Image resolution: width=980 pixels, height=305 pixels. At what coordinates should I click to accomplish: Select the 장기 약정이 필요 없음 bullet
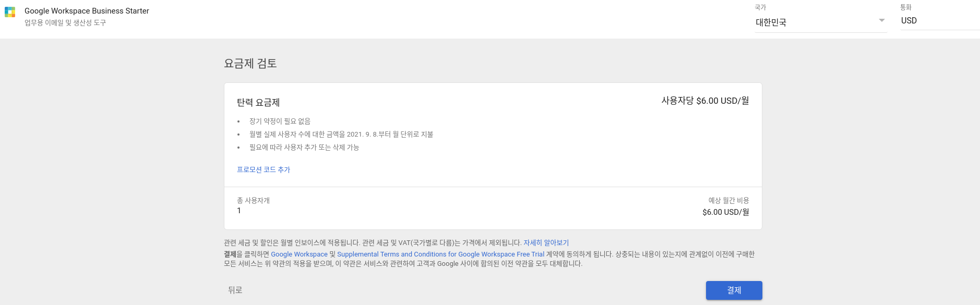pyautogui.click(x=280, y=121)
